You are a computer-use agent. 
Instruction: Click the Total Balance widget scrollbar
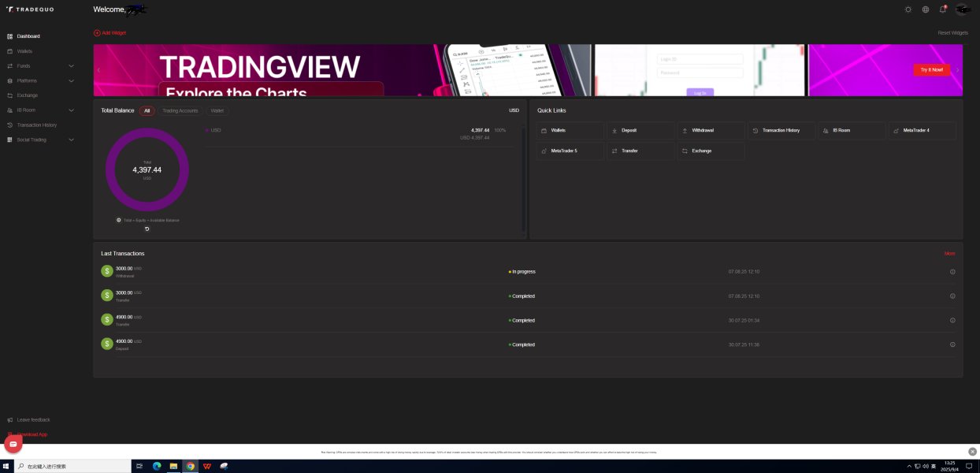click(523, 180)
